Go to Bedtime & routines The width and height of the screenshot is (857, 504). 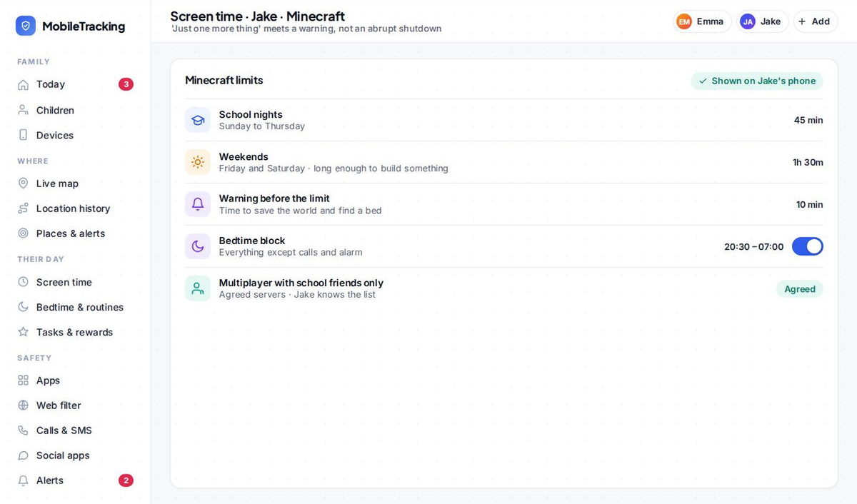pyautogui.click(x=75, y=307)
